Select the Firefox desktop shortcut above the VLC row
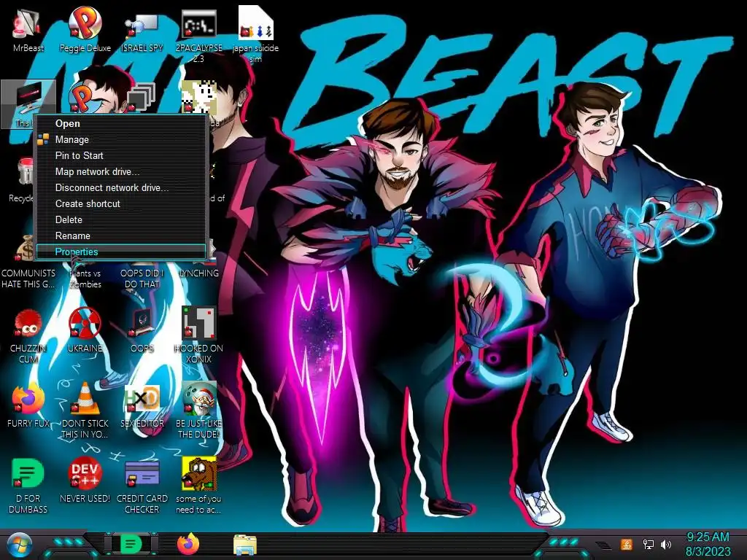This screenshot has height=560, width=747. pos(28,405)
